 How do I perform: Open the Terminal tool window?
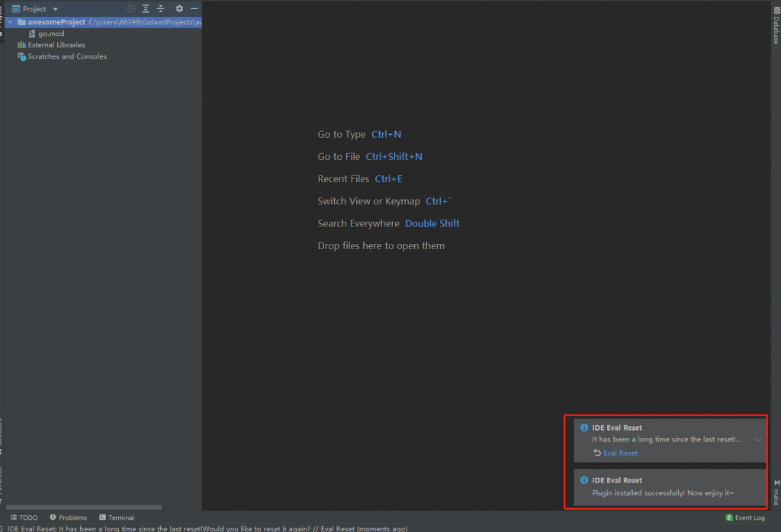(x=117, y=518)
